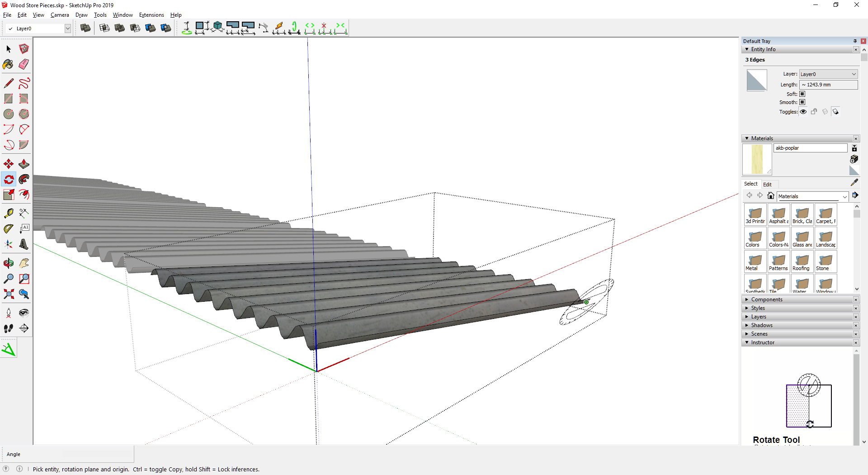Screen dimensions: 868x475
Task: Collapse the Instructor panel
Action: tap(747, 342)
